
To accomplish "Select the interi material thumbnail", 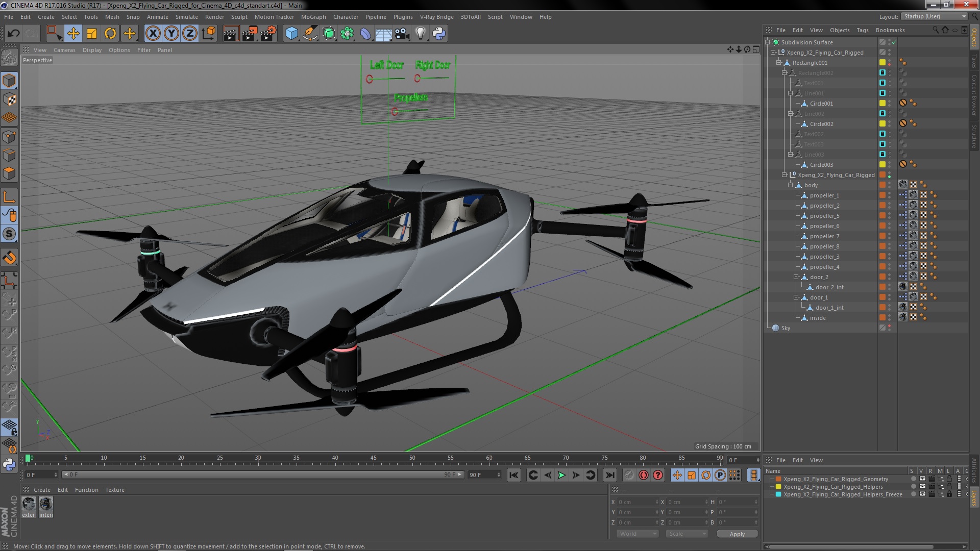I will tap(46, 507).
